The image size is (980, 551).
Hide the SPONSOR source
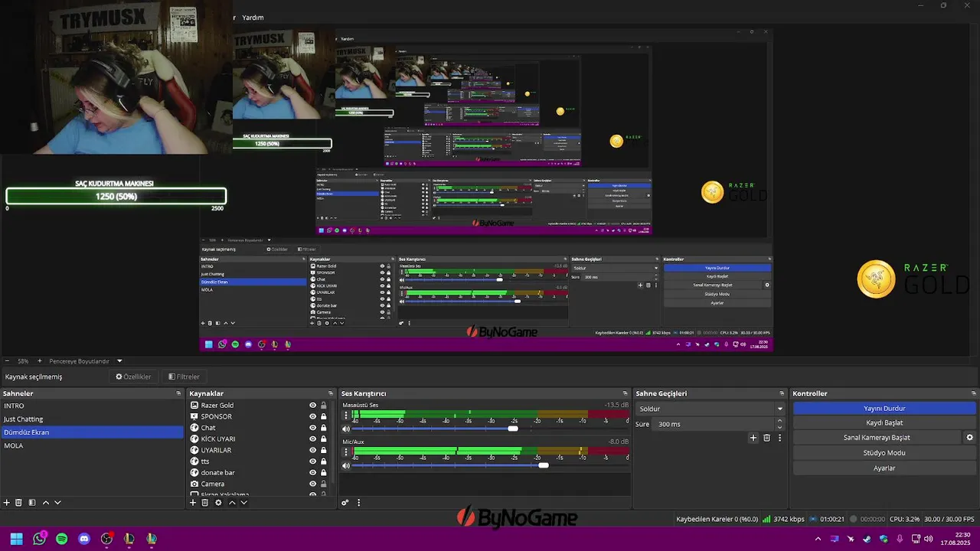[x=312, y=416]
